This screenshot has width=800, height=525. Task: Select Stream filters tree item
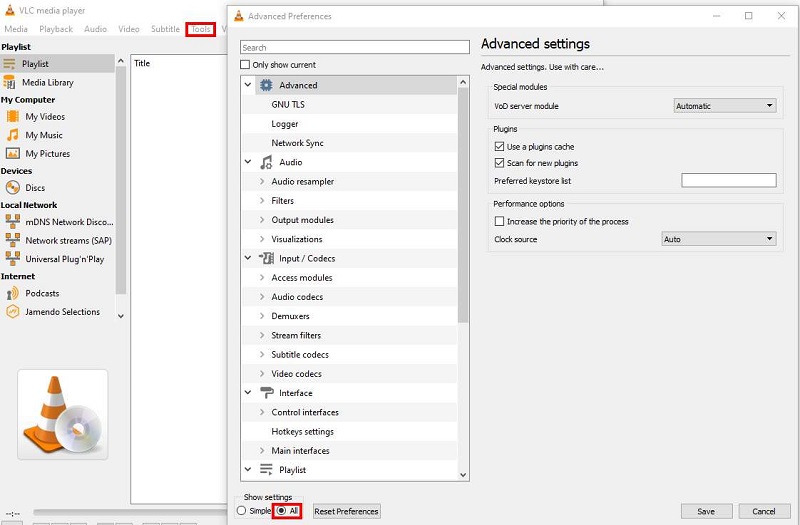point(296,335)
